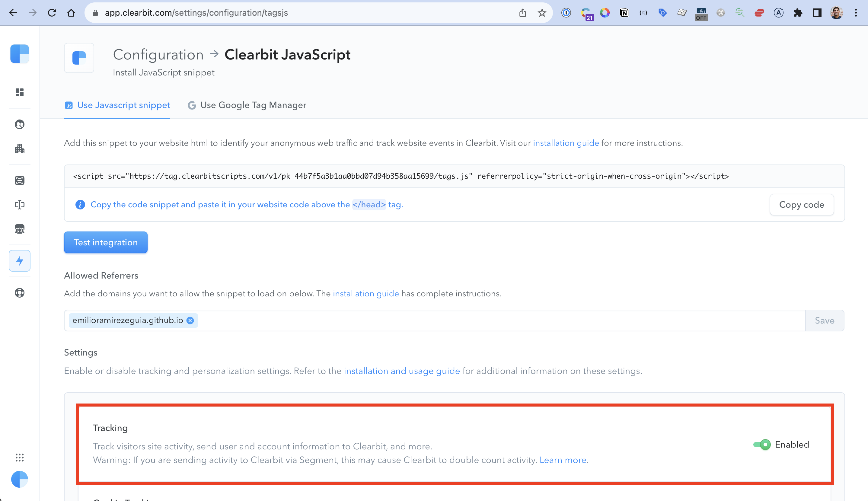868x501 pixels.
Task: Open the text cursor sidebar icon
Action: click(x=20, y=205)
